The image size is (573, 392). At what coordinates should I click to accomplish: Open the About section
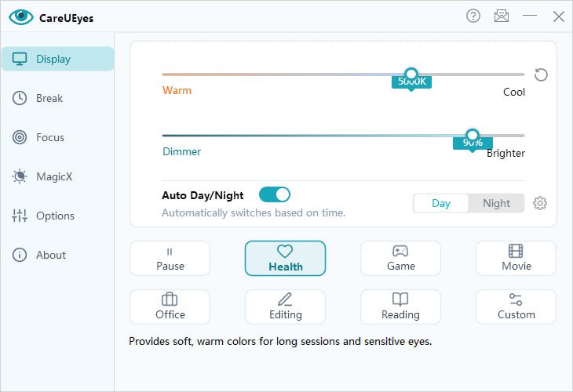coord(58,255)
